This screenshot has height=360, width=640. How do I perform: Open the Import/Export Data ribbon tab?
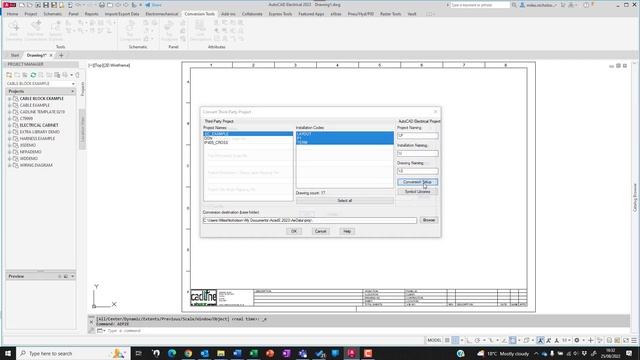[122, 14]
